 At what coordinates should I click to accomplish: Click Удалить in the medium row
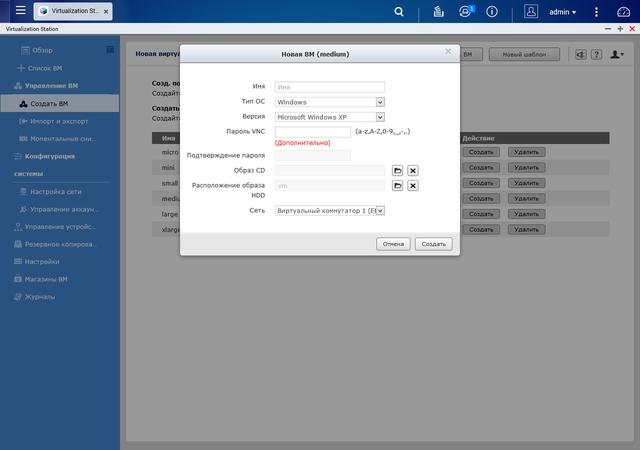pyautogui.click(x=527, y=199)
